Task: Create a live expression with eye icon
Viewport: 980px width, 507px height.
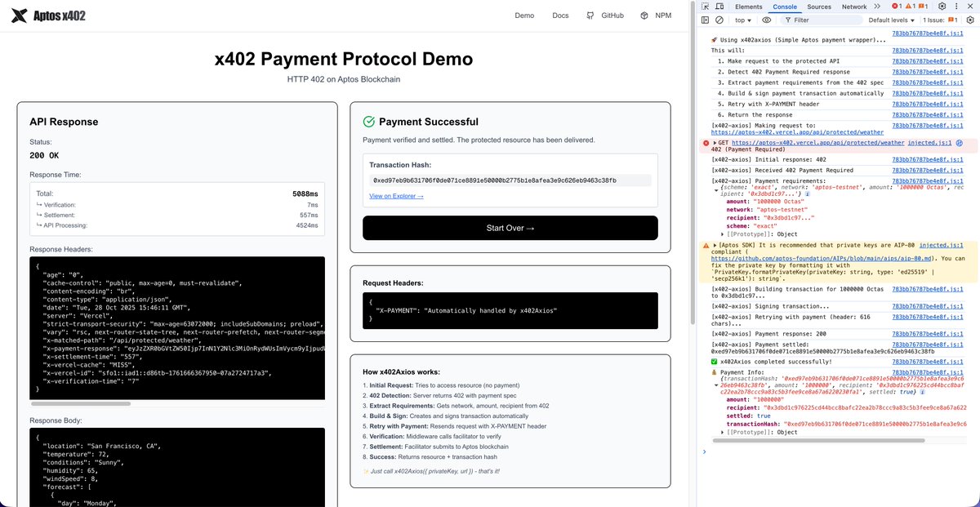Action: pos(767,20)
